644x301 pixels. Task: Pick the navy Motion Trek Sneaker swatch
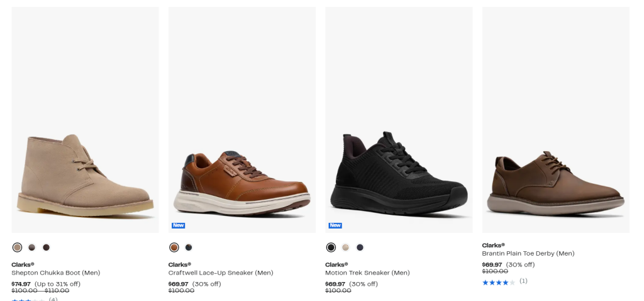click(x=360, y=247)
